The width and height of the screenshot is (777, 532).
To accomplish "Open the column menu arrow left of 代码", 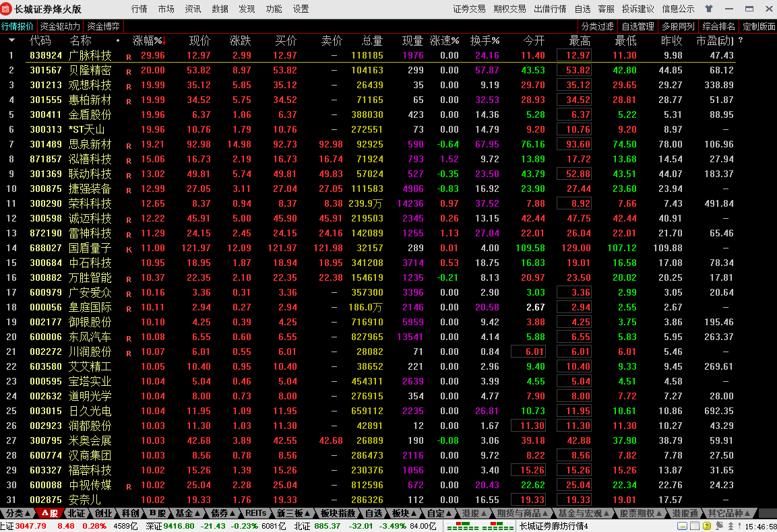I will tap(11, 40).
